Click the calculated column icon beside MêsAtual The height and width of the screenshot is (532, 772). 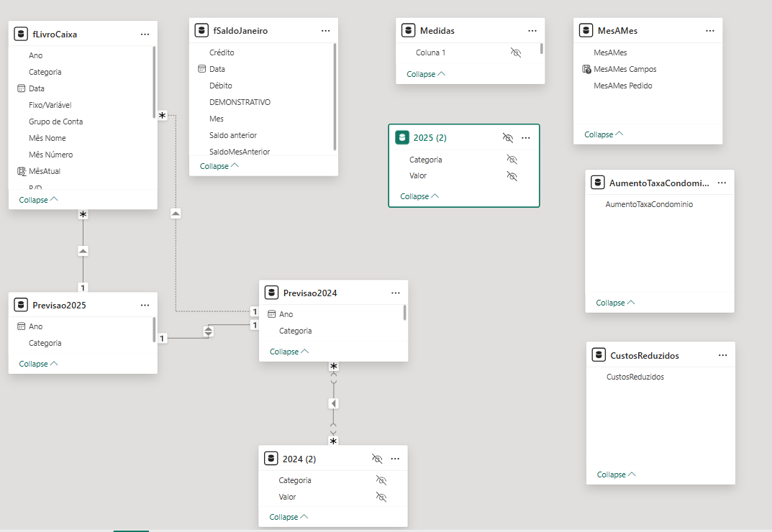(22, 171)
